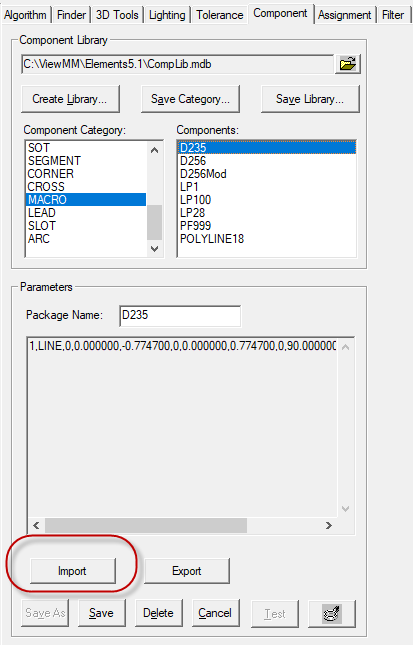Click Save Category button
This screenshot has width=413, height=645.
tap(190, 99)
